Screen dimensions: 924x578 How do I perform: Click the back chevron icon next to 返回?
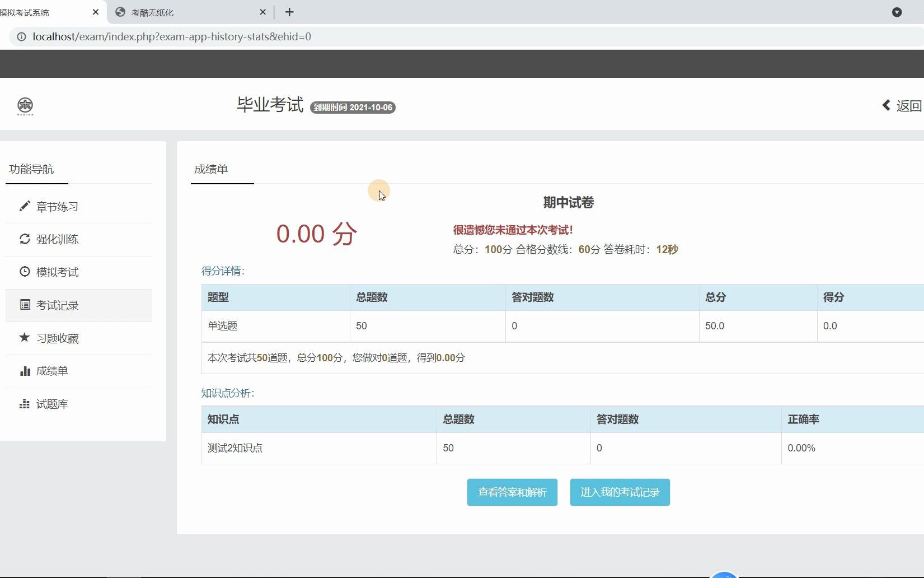coord(887,105)
